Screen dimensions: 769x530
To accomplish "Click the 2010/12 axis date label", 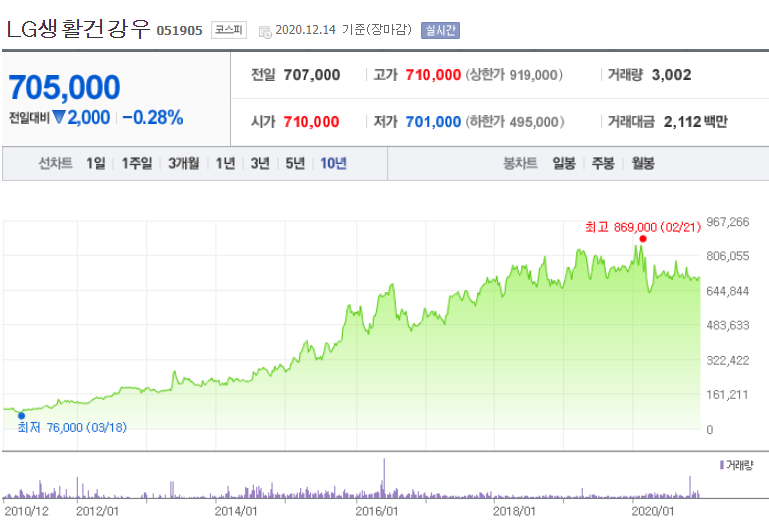I will [26, 511].
